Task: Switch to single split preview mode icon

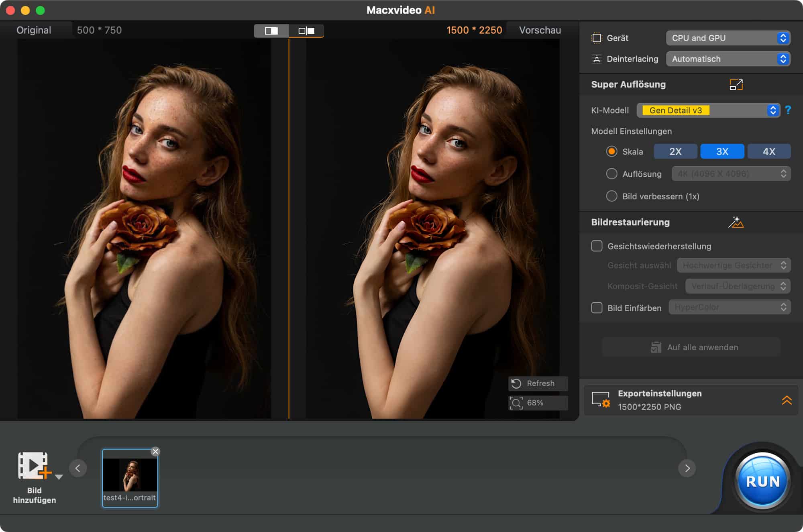Action: point(271,31)
